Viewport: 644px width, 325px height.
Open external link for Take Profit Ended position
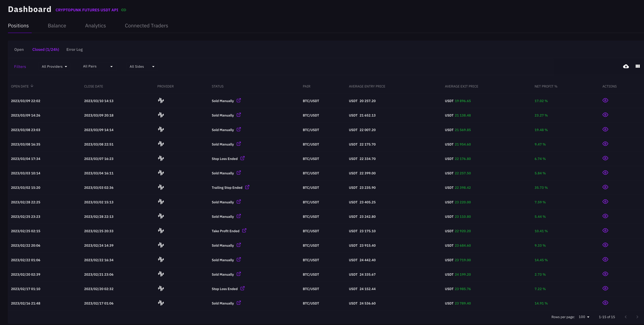[244, 230]
